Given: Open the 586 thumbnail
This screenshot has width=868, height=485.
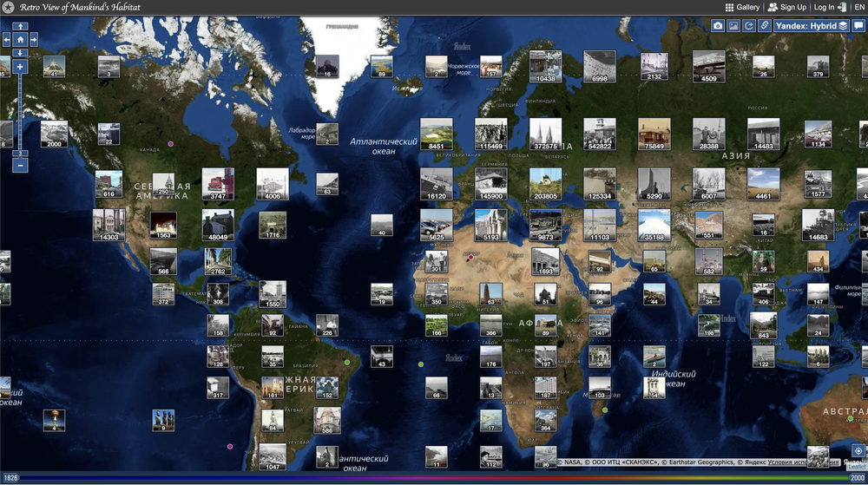Looking at the screenshot, I should pyautogui.click(x=326, y=420).
